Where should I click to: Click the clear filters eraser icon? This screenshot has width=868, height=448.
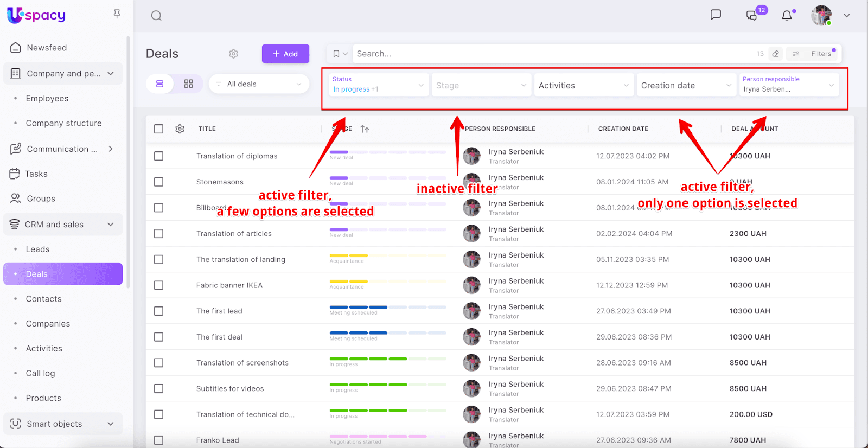776,54
